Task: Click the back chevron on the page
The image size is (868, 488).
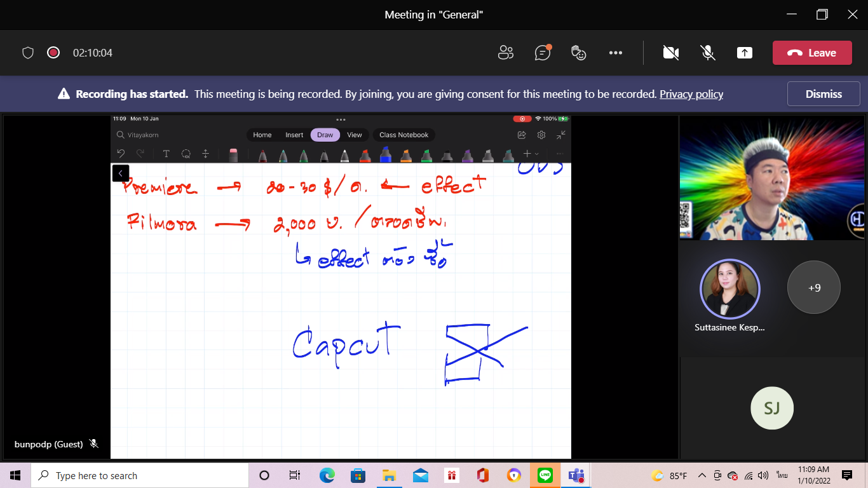Action: pos(121,173)
